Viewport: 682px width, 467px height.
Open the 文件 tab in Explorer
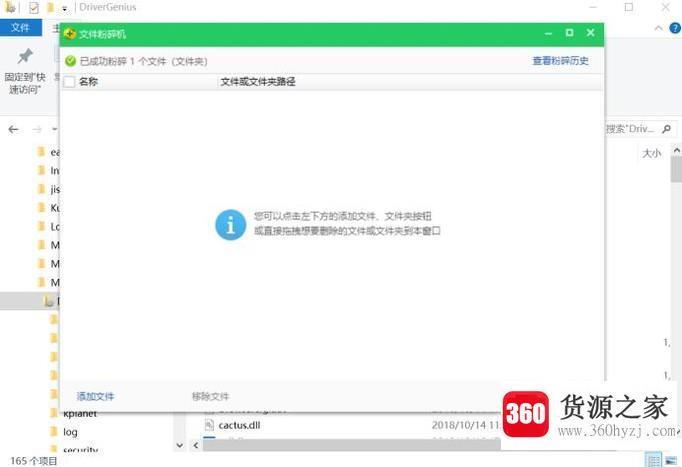[x=20, y=28]
